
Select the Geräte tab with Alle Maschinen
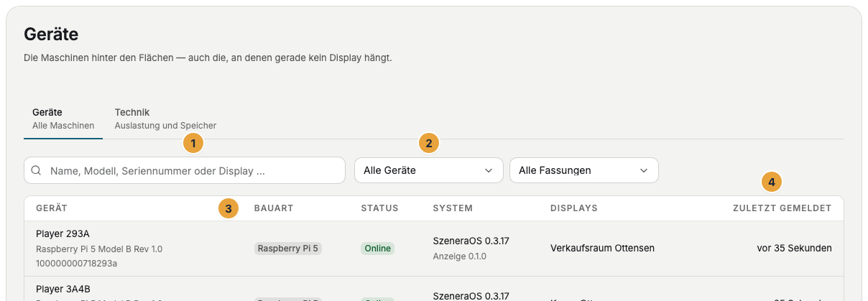click(x=63, y=119)
